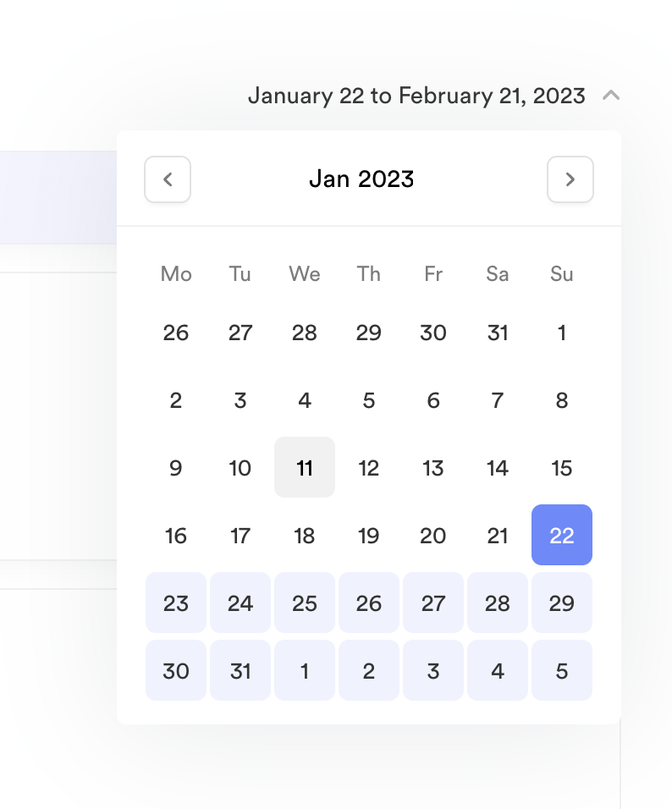
Task: Click the January 22 to February 21 range label
Action: (416, 96)
